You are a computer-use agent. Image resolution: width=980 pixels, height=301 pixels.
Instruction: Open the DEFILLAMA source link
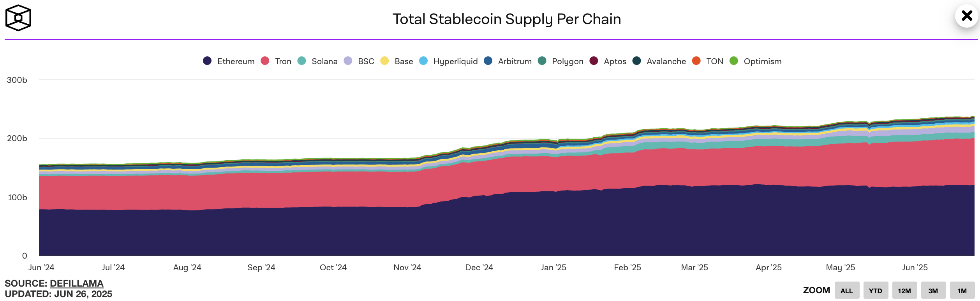coord(76,283)
